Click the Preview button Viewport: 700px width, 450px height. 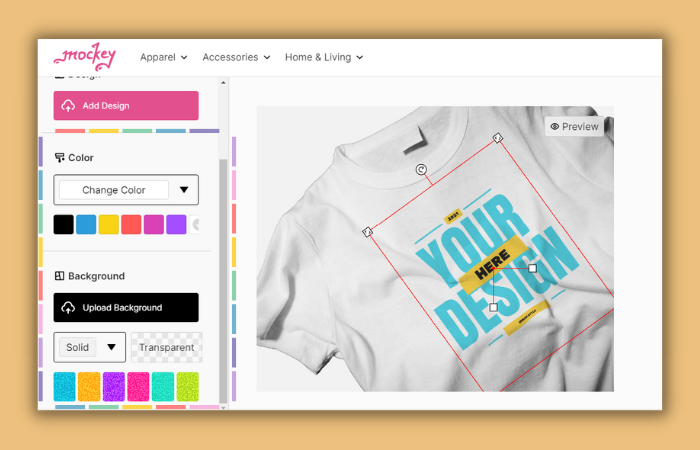tap(574, 127)
